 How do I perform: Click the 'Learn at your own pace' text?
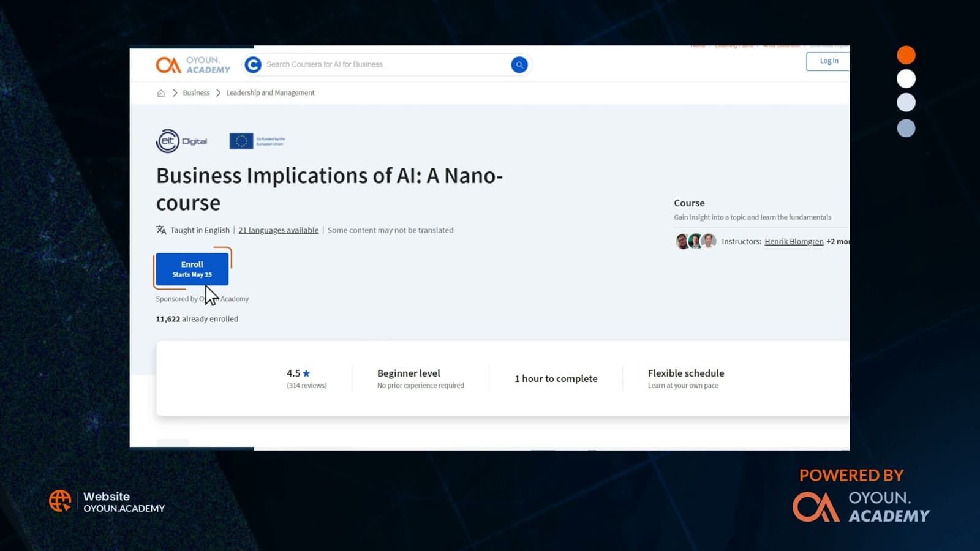tap(683, 386)
